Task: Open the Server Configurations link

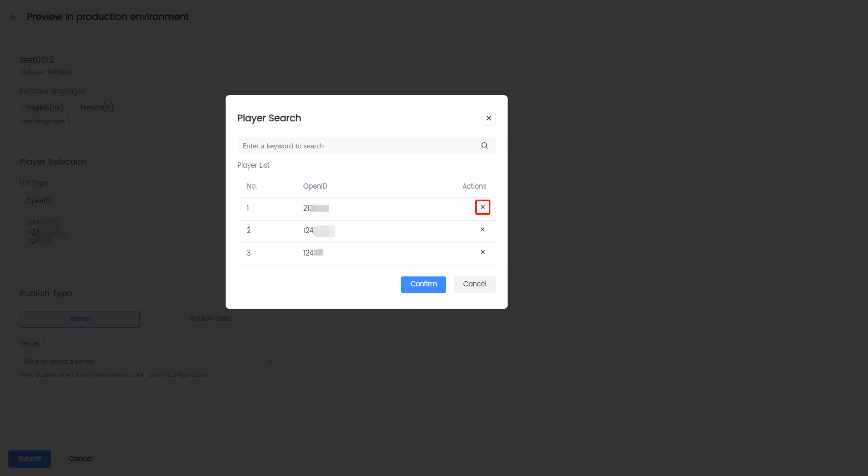Action: (x=178, y=375)
